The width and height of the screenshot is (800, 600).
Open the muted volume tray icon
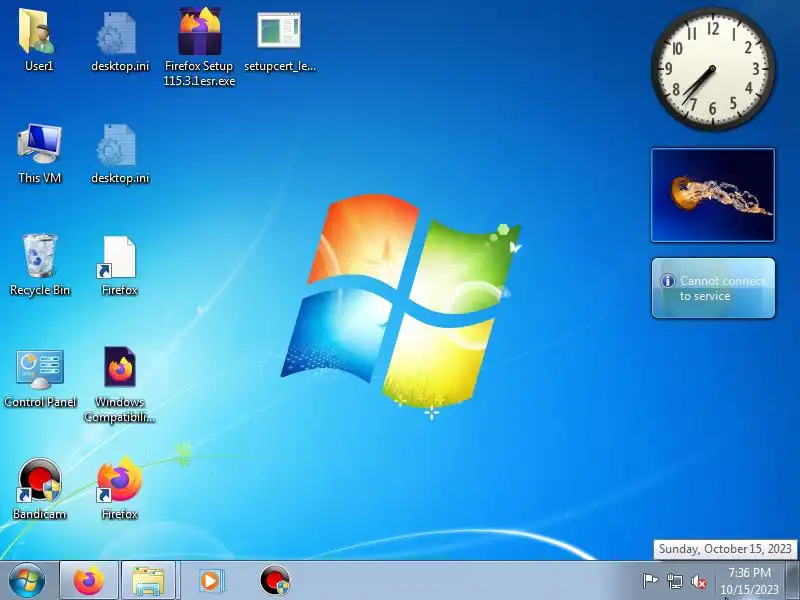point(699,581)
